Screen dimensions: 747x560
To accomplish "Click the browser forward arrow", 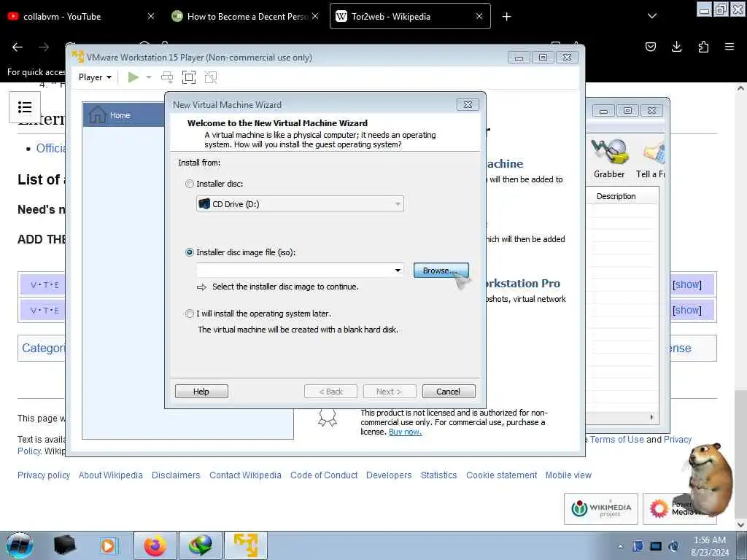I will click(x=44, y=47).
